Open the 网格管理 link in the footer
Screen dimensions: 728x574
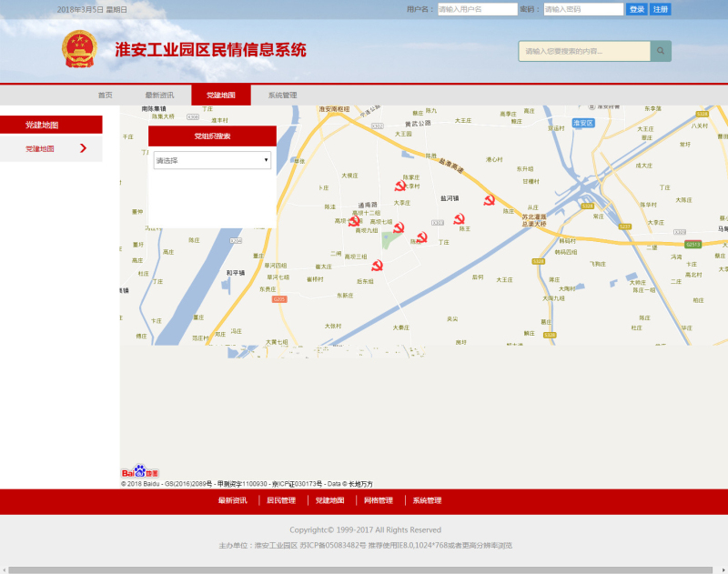(x=379, y=500)
